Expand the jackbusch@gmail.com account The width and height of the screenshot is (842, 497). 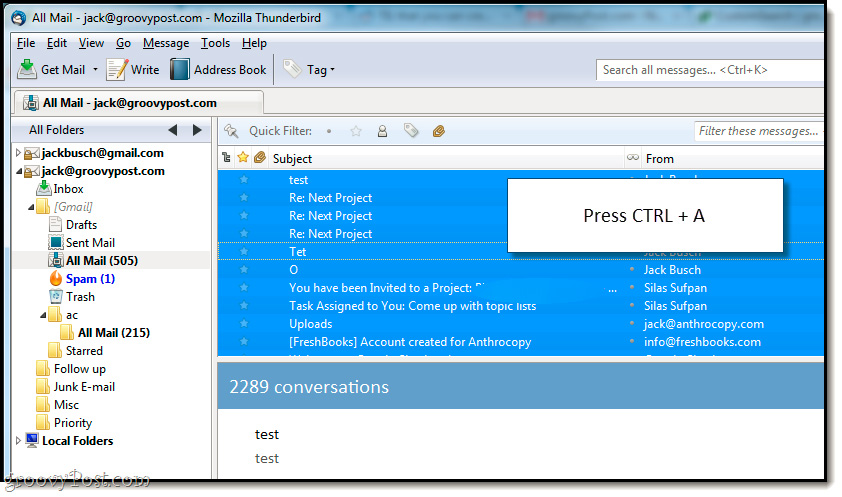(18, 153)
